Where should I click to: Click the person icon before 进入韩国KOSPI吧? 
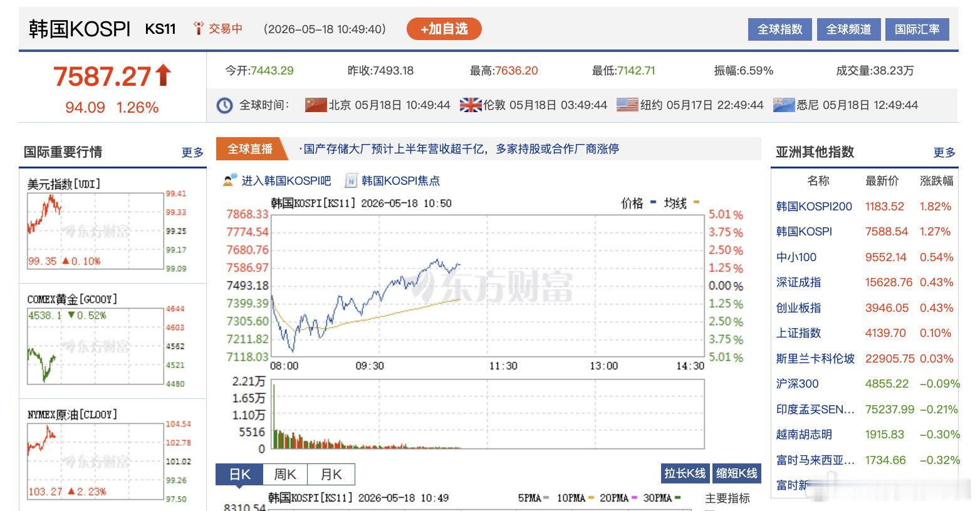click(230, 180)
